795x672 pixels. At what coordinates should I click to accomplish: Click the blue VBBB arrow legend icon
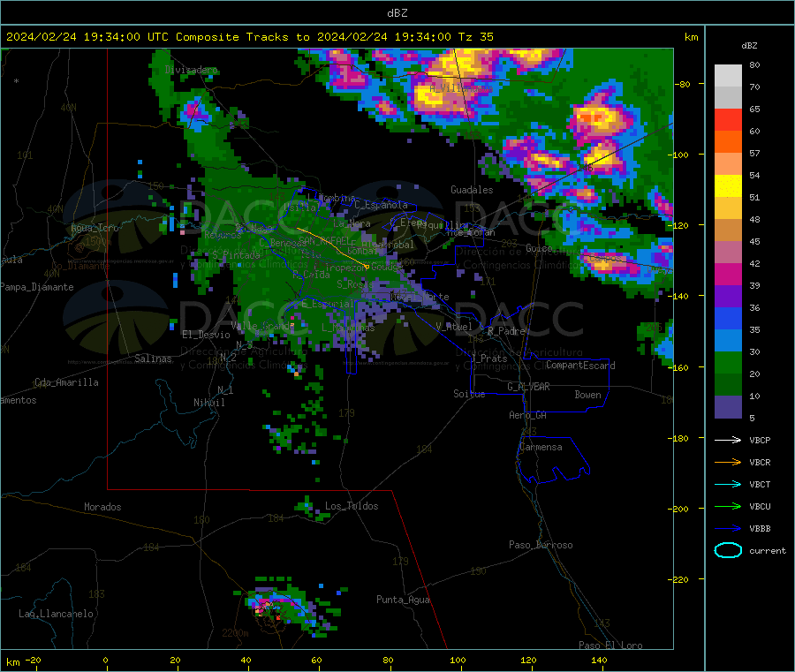click(728, 529)
